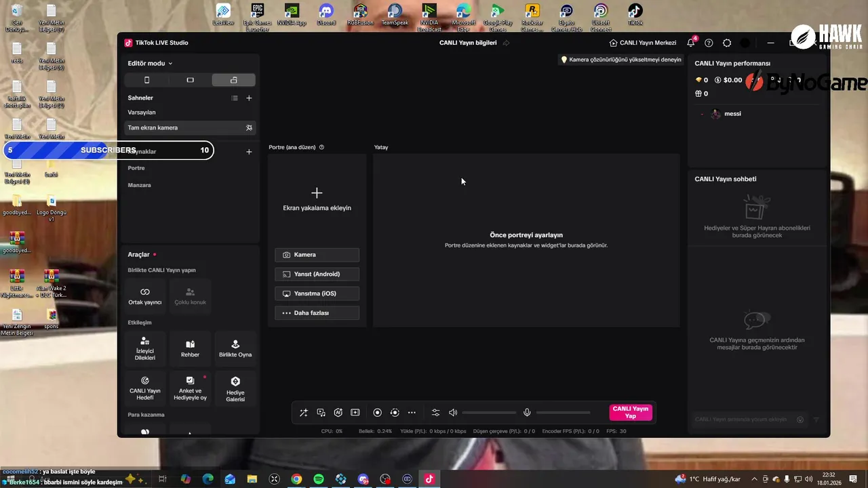Viewport: 868px width, 488px height.
Task: Open Discord desktop shortcut
Action: [326, 16]
